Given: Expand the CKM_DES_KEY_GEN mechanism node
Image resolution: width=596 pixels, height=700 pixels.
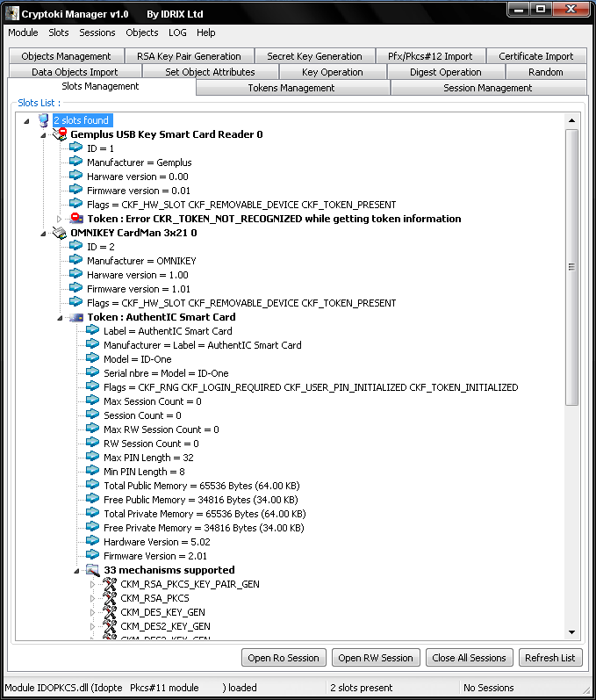Looking at the screenshot, I should (x=92, y=612).
